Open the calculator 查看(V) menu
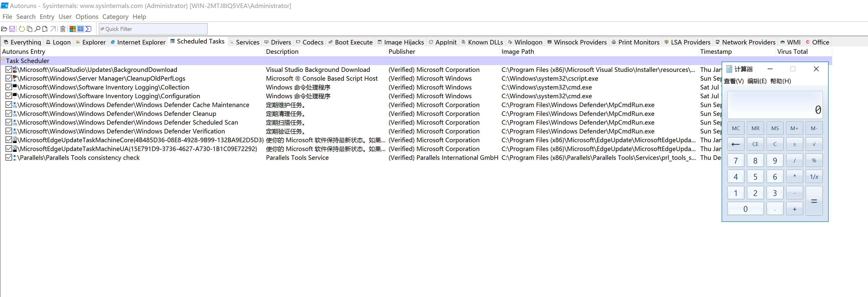Viewport: 868px width, 297px height. [x=734, y=81]
